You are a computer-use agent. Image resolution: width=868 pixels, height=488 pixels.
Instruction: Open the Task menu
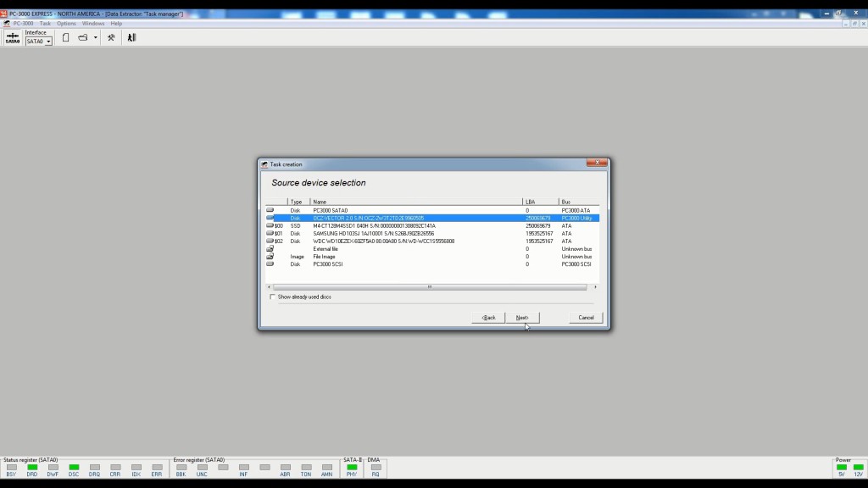pos(45,23)
